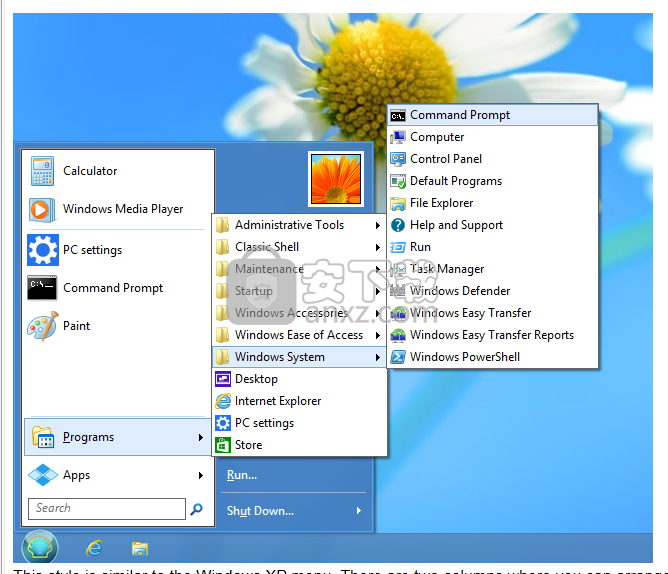Expand the Classic Shell submenu arrow

click(378, 248)
